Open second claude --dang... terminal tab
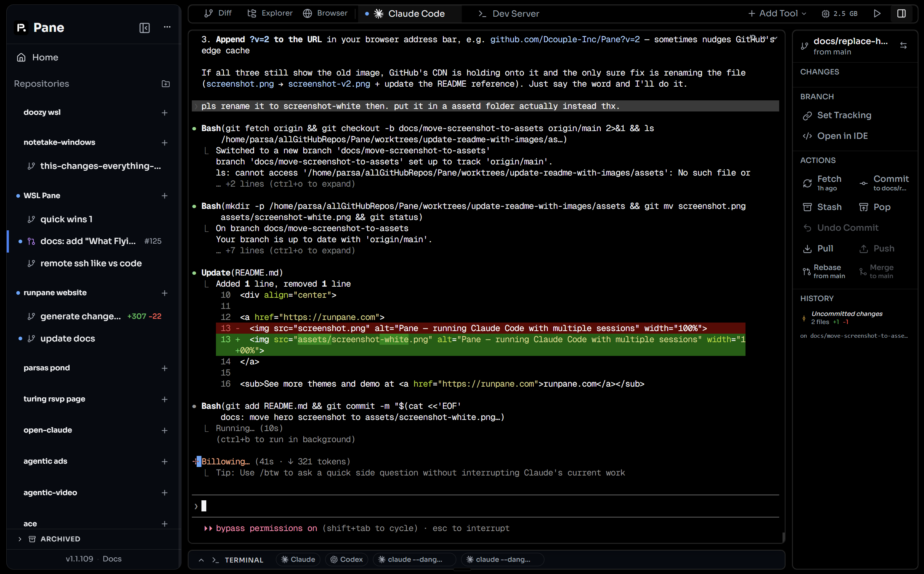Viewport: 924px width, 574px height. (502, 560)
